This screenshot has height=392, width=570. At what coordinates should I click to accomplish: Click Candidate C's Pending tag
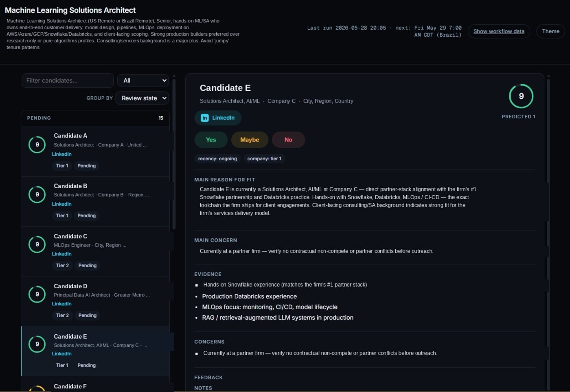pyautogui.click(x=88, y=266)
